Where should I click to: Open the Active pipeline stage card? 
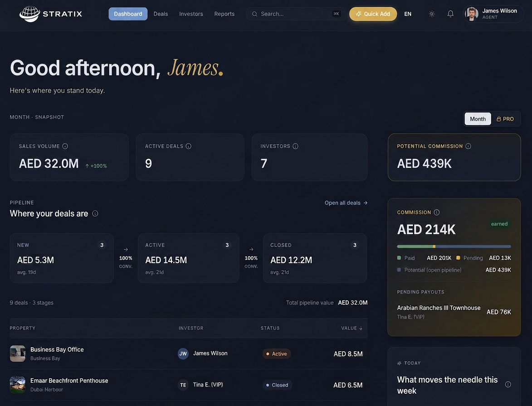point(188,258)
